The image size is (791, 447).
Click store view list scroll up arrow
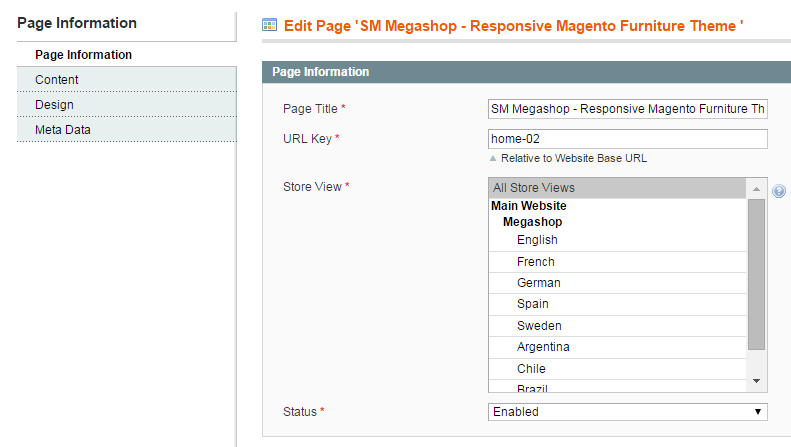(756, 189)
